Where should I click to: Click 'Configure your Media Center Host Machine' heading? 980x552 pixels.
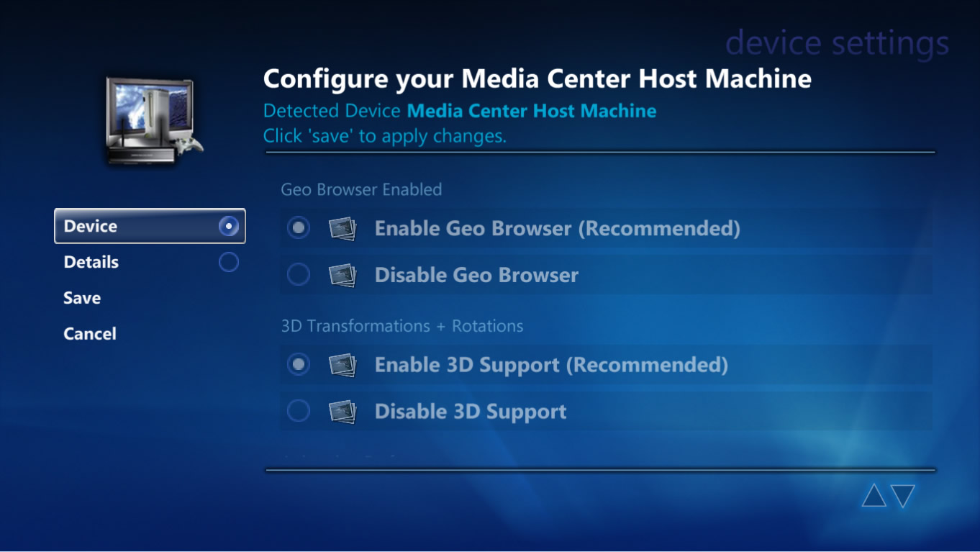(537, 78)
